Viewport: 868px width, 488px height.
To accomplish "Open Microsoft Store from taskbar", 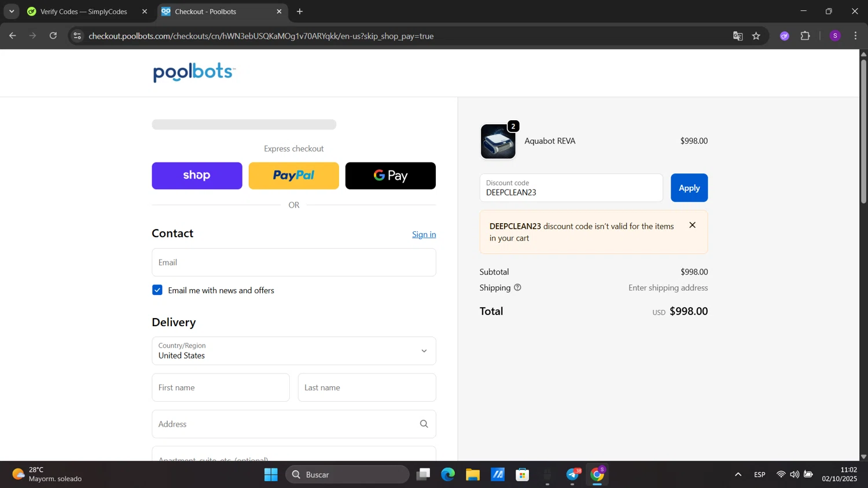I will click(x=523, y=475).
